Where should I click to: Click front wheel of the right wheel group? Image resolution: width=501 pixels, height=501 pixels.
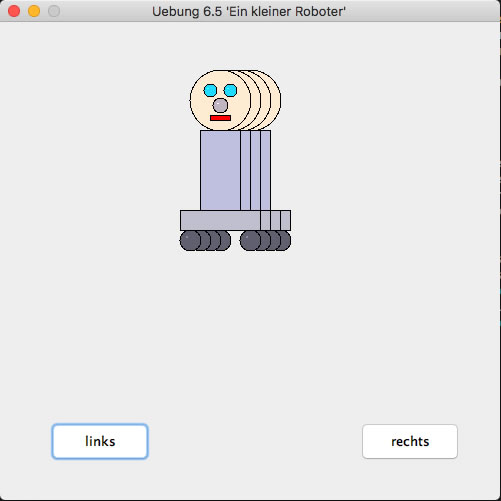(x=250, y=241)
